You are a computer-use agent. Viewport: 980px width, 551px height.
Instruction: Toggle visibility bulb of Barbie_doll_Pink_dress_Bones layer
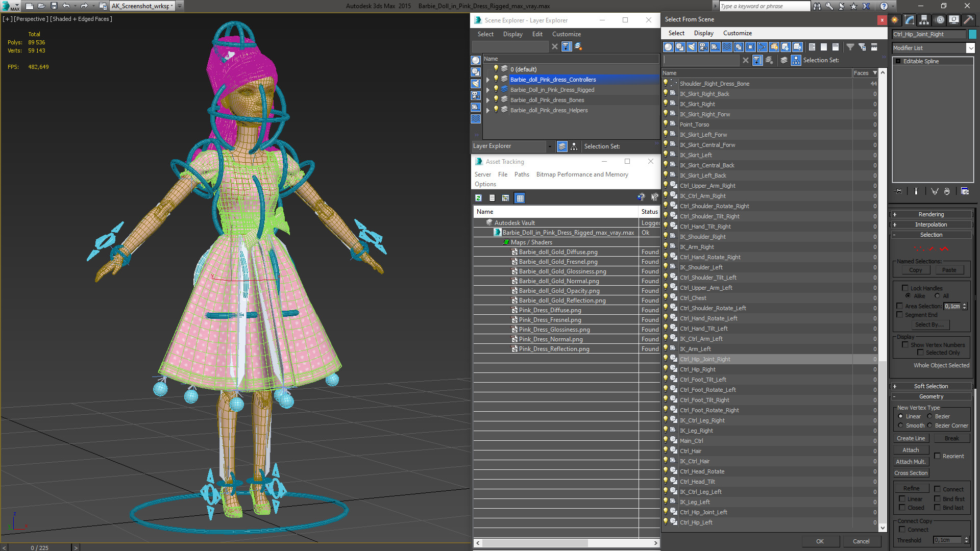tap(496, 99)
